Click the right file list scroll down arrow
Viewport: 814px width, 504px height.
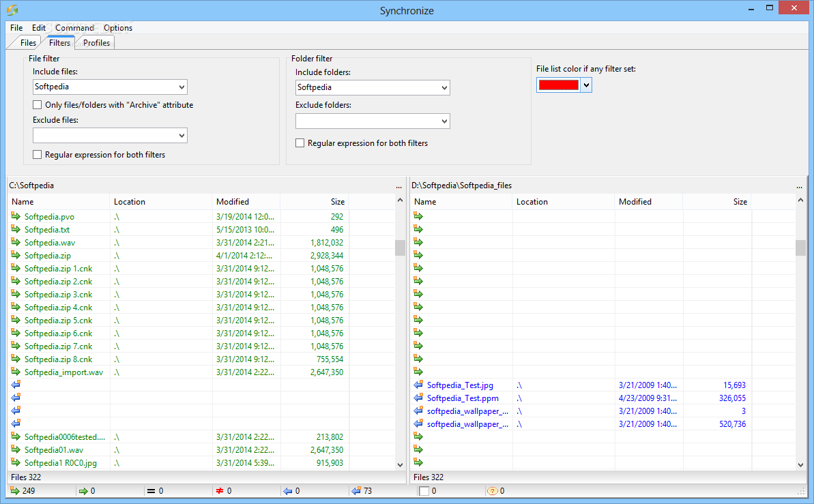pyautogui.click(x=800, y=464)
